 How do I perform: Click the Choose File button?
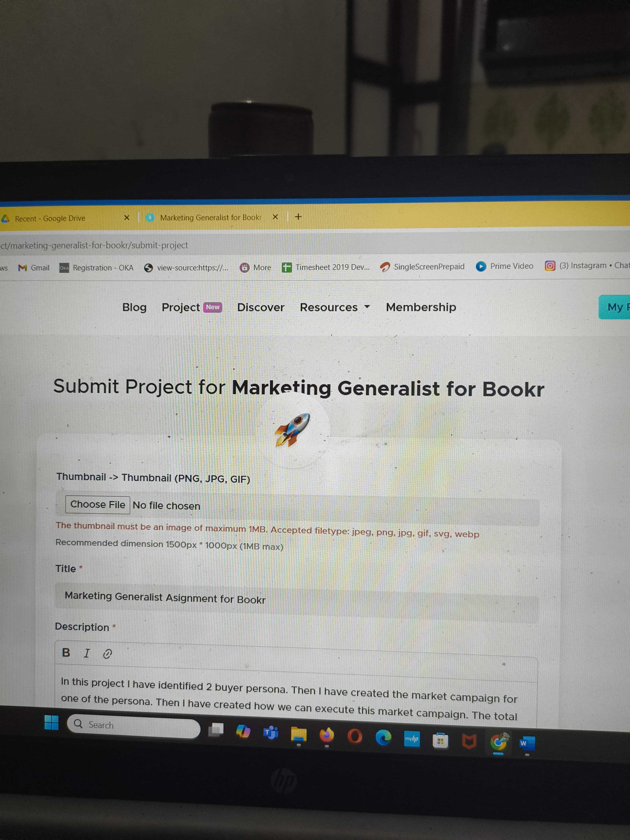coord(98,505)
